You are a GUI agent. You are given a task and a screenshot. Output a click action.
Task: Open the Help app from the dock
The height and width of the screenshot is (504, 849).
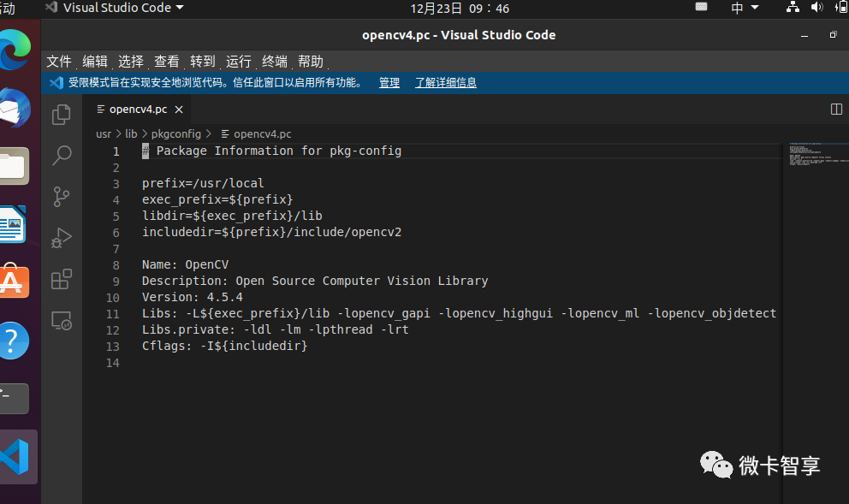click(x=14, y=341)
